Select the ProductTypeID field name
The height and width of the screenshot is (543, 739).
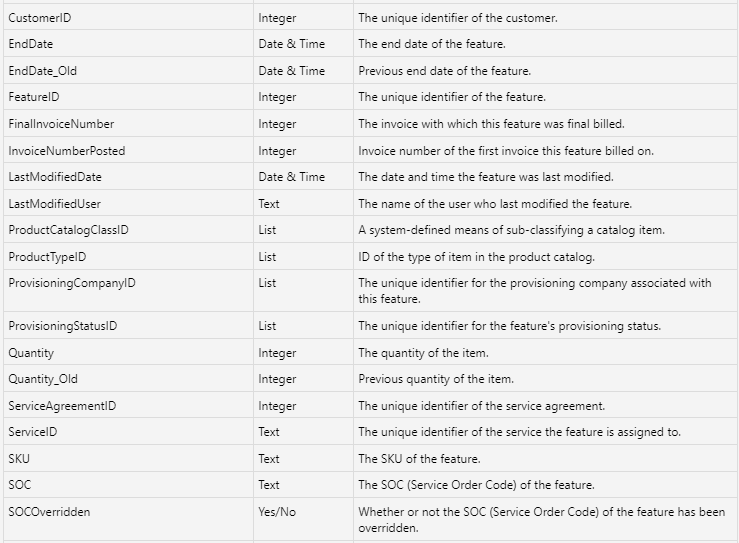click(47, 257)
